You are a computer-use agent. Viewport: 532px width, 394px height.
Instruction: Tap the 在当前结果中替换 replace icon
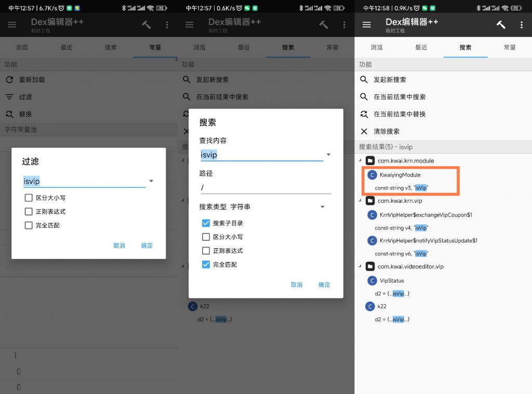363,114
